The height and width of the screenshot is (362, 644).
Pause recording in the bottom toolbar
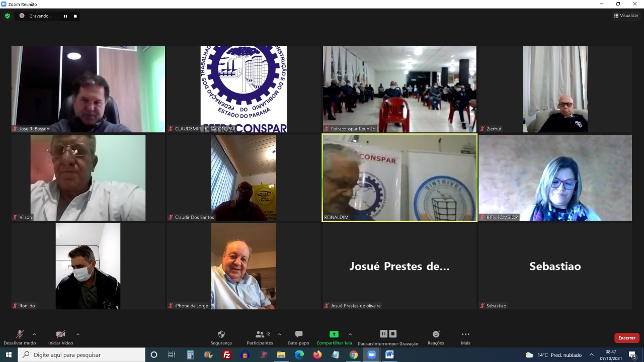click(x=383, y=334)
